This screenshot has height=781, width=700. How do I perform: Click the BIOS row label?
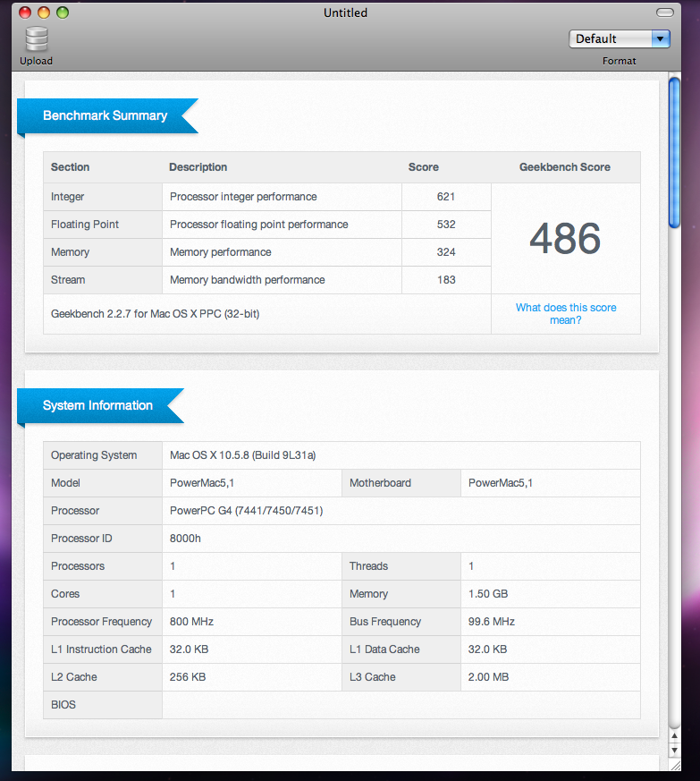[63, 705]
